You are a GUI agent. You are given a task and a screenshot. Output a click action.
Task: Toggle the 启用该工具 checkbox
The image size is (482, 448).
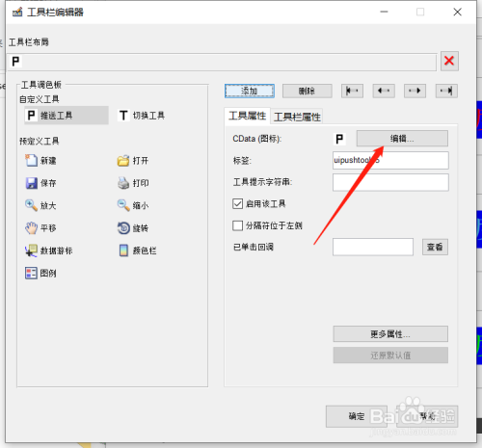click(x=237, y=204)
